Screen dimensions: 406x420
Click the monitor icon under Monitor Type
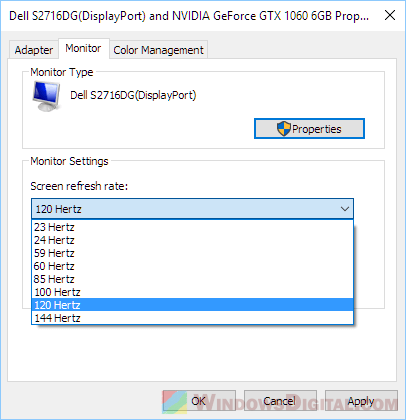point(46,96)
